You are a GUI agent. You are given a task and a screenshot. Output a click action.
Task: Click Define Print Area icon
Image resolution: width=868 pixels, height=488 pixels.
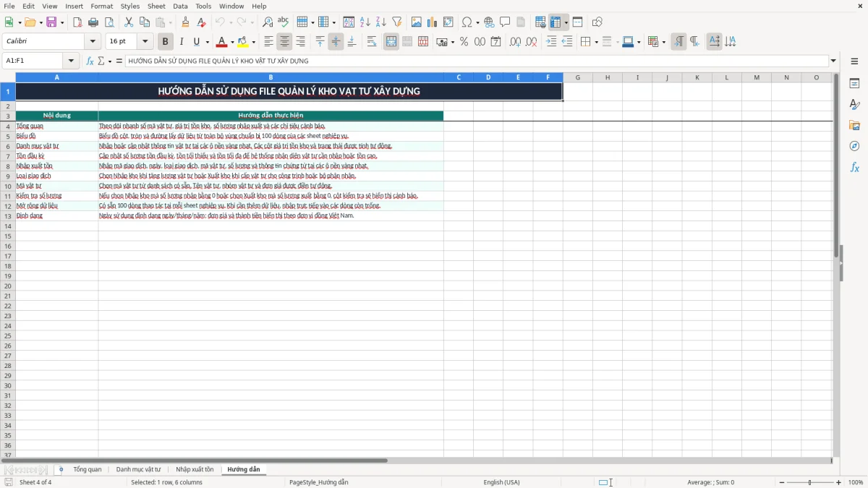pos(540,22)
